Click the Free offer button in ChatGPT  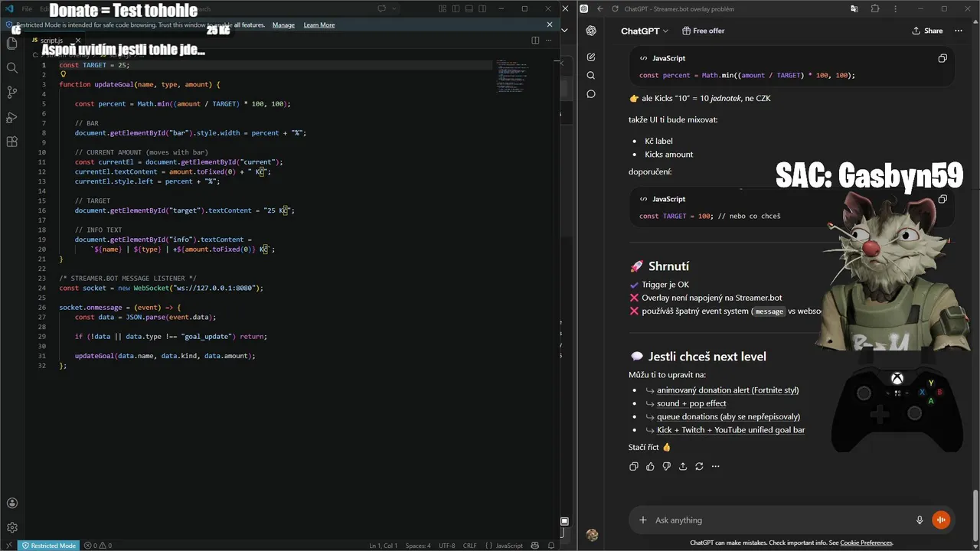pyautogui.click(x=703, y=31)
